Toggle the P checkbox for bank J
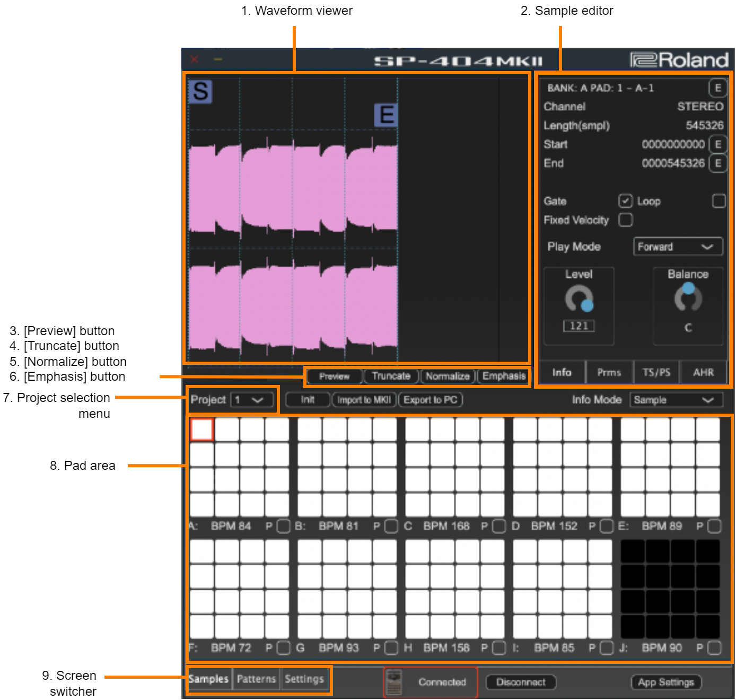Viewport: 736px width, 700px height. (x=714, y=648)
